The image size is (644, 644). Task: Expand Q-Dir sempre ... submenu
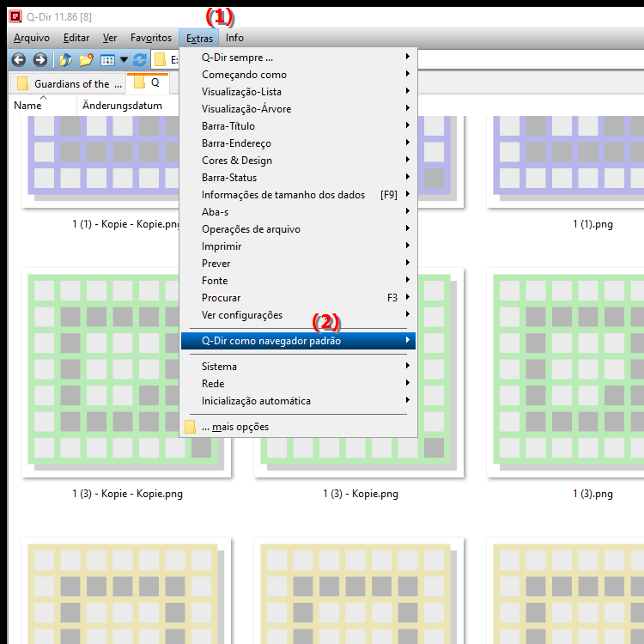click(x=298, y=57)
